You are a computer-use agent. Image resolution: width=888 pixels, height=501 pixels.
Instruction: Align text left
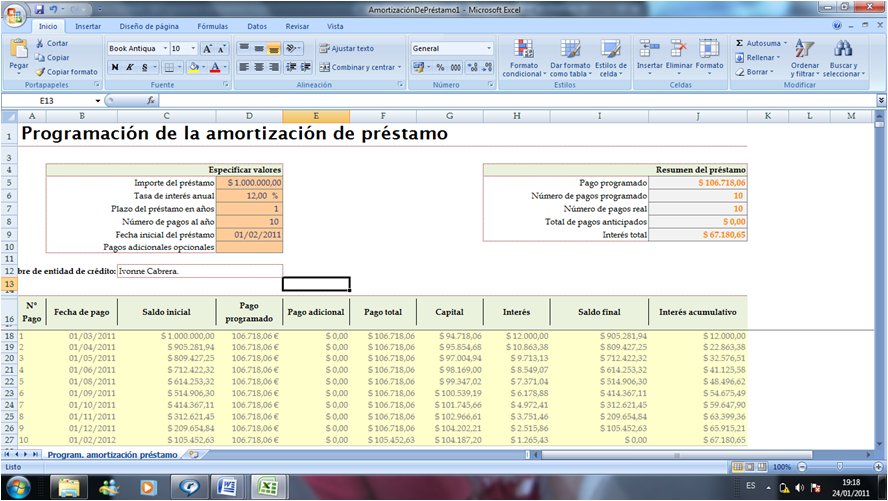click(x=244, y=67)
